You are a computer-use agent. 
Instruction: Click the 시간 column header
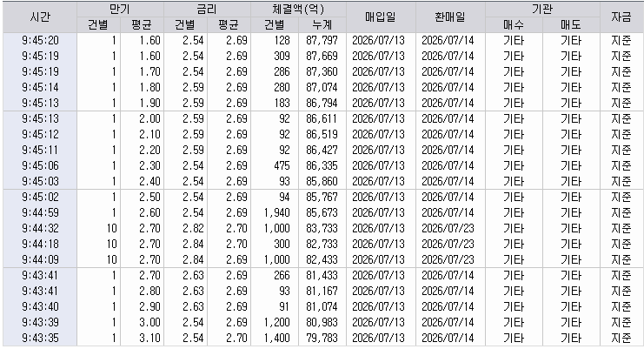click(x=40, y=17)
